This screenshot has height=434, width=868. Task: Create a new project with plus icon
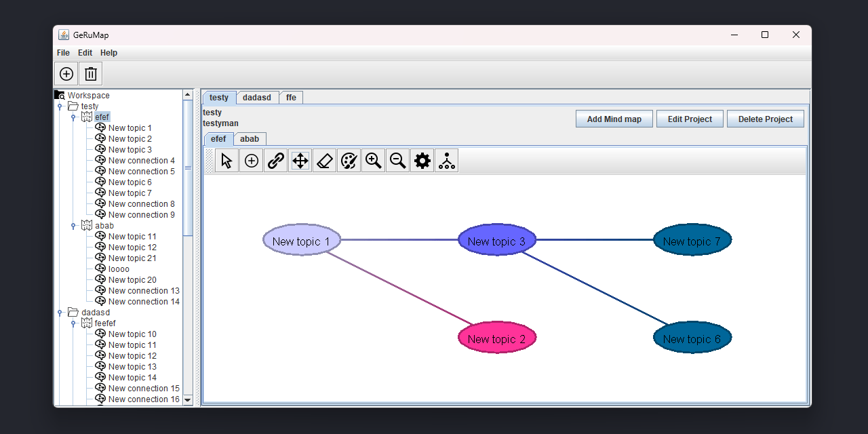[66, 73]
